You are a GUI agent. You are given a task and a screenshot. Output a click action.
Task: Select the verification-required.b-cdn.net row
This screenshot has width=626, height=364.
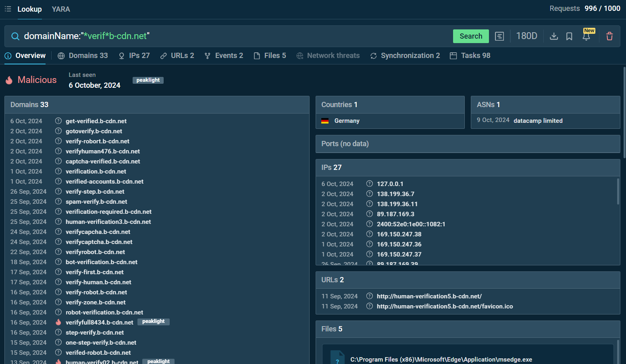tap(157, 212)
